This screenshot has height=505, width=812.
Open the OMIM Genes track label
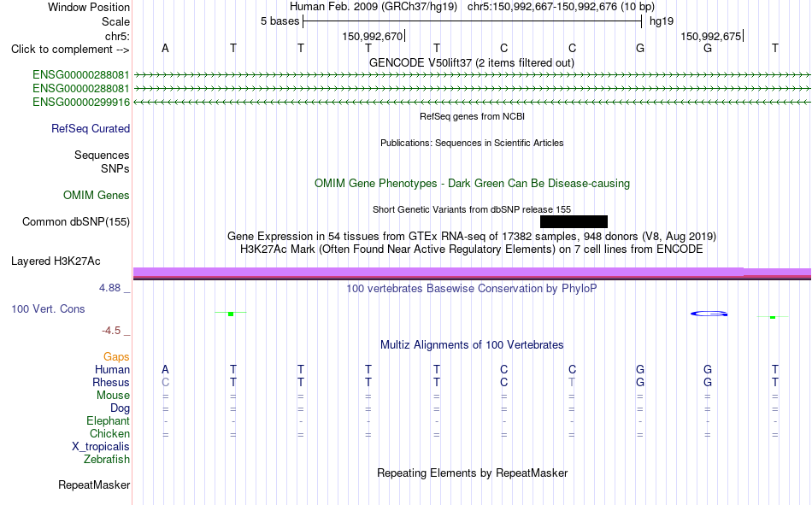[97, 196]
